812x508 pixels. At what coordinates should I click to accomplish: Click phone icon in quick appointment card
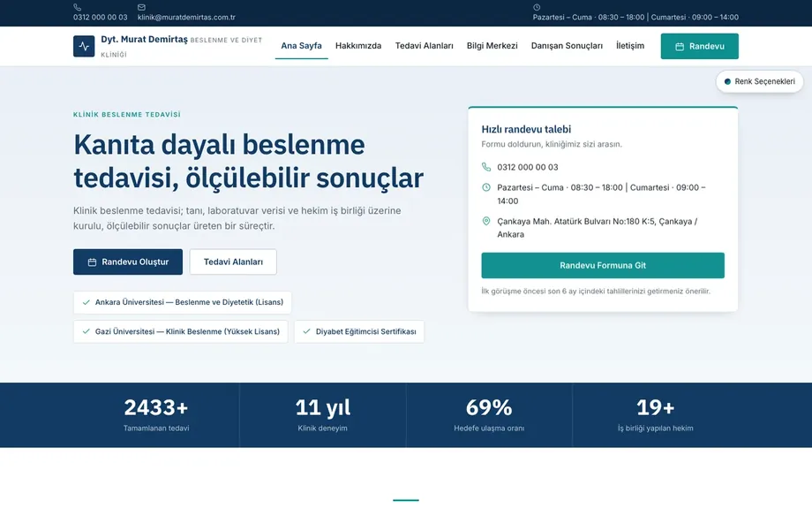(x=485, y=167)
